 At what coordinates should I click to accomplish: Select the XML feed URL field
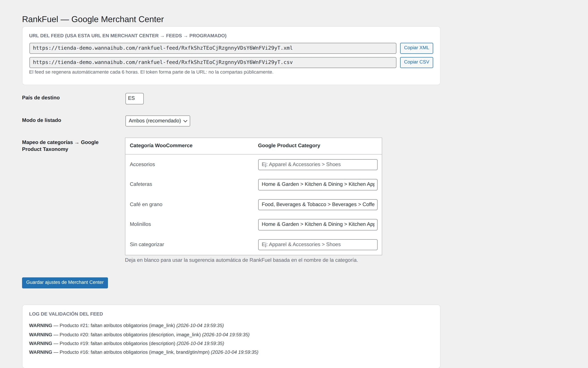[x=213, y=48]
